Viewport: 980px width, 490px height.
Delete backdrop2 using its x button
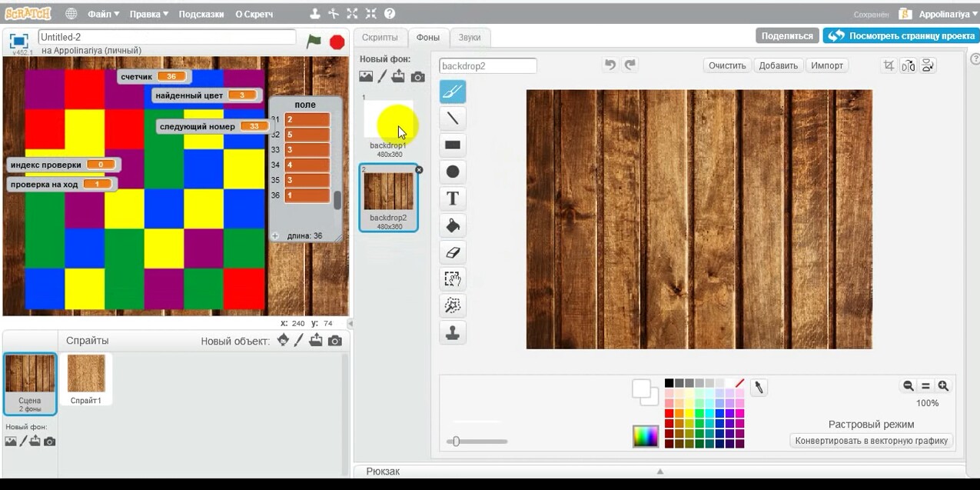click(419, 169)
